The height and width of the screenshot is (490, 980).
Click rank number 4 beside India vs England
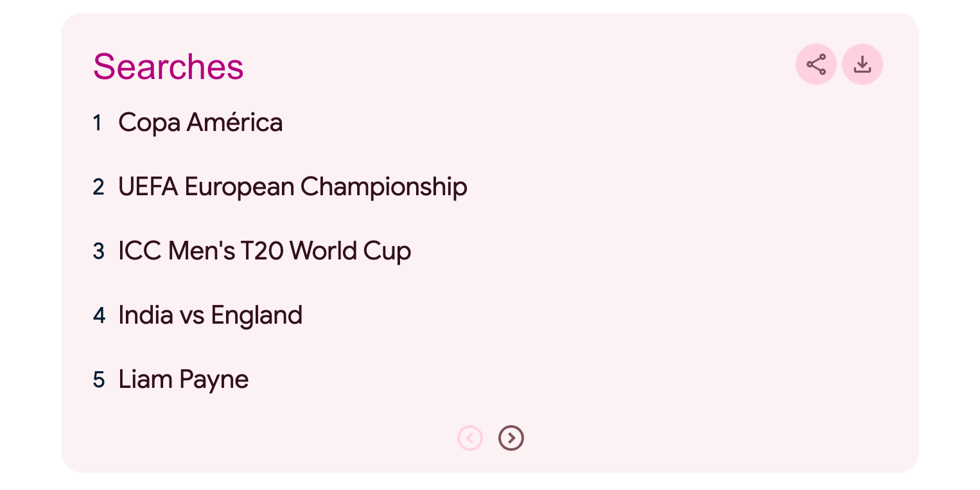pyautogui.click(x=99, y=315)
